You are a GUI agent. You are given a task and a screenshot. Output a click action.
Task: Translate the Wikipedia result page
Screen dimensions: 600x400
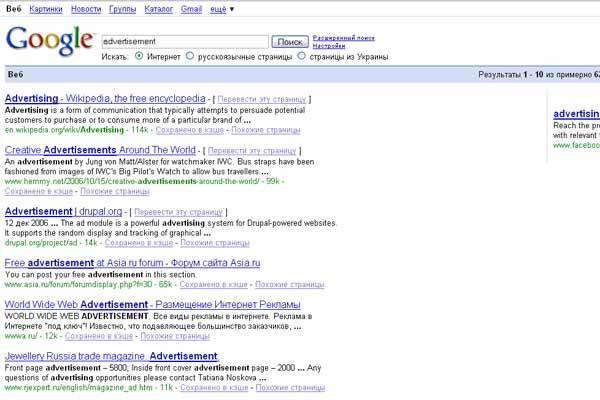pos(262,100)
